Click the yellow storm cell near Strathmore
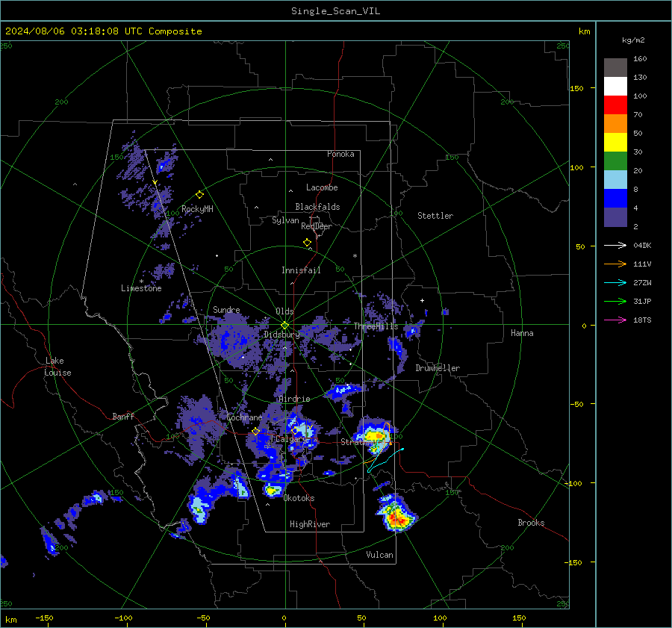 (375, 436)
